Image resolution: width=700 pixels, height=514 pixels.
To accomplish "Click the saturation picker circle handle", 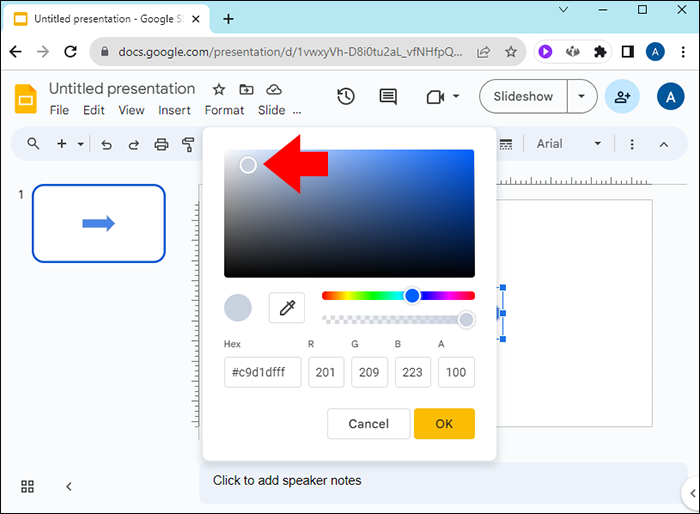I will coord(248,165).
